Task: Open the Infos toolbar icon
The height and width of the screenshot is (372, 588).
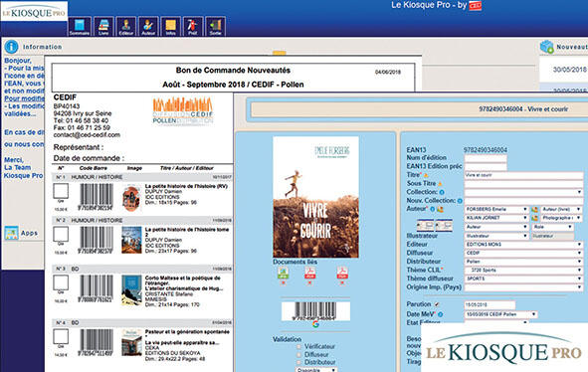Action: coord(170,27)
